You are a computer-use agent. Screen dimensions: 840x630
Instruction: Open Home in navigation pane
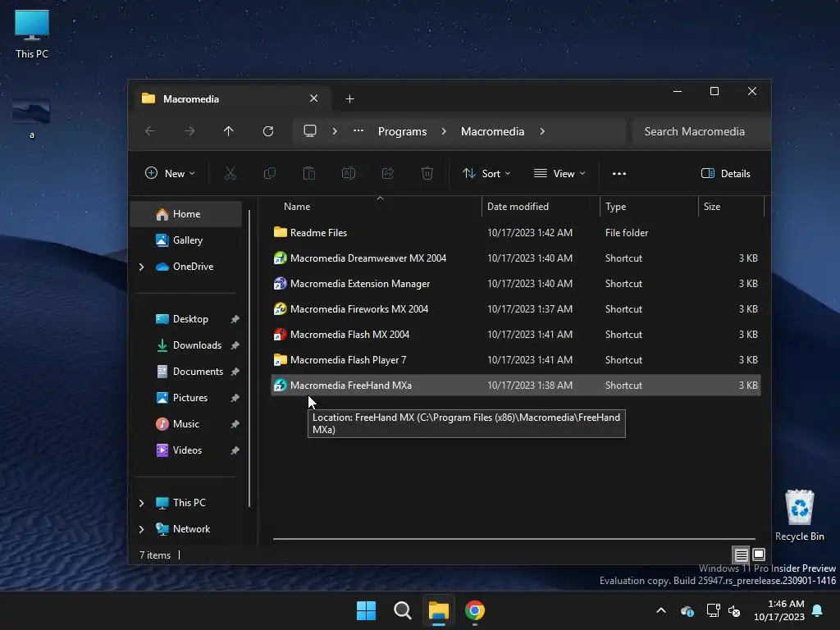pos(185,214)
